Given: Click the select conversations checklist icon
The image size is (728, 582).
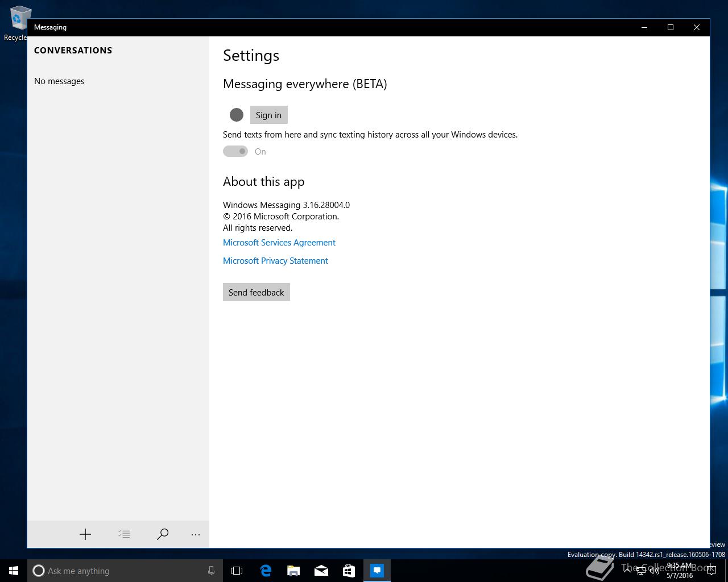Looking at the screenshot, I should [x=124, y=534].
